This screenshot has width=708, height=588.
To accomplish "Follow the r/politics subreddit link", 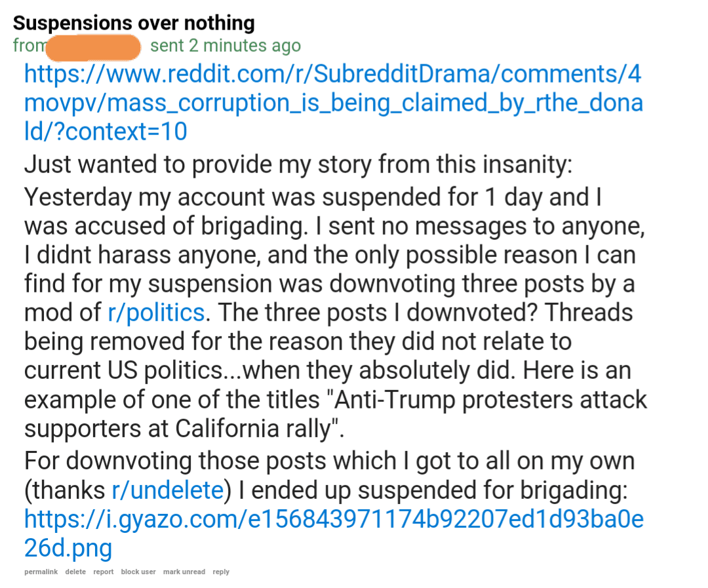I will click(156, 313).
